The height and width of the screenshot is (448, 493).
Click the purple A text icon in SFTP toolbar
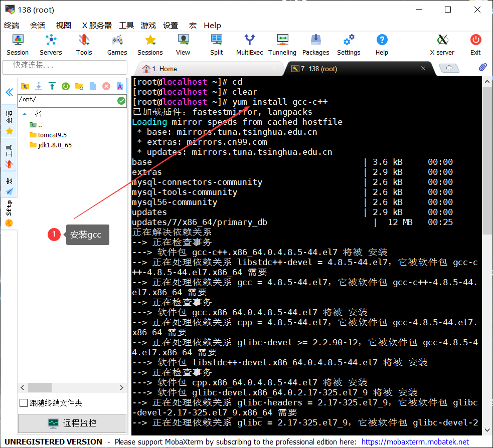click(120, 86)
